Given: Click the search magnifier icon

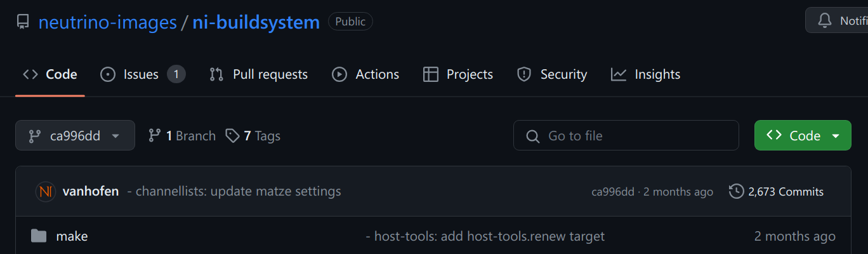Looking at the screenshot, I should [533, 136].
